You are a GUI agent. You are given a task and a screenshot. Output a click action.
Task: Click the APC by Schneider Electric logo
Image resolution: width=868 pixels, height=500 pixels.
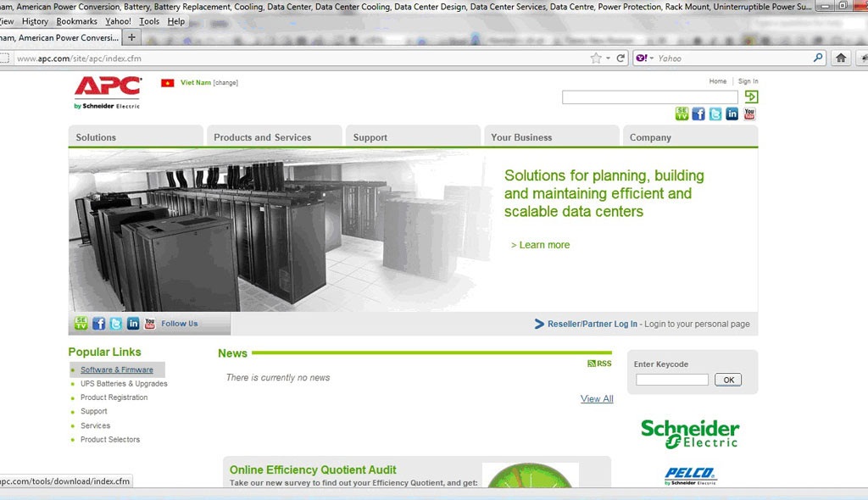108,92
